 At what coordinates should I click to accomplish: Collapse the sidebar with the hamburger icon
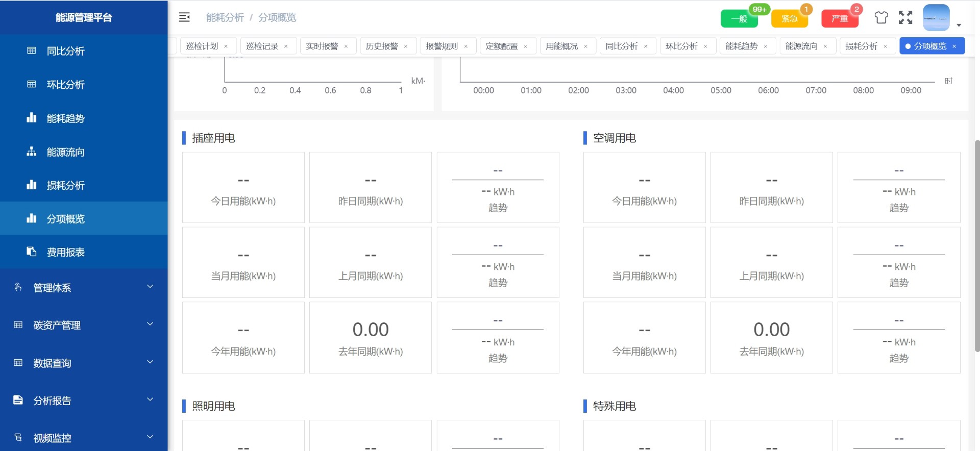[184, 17]
